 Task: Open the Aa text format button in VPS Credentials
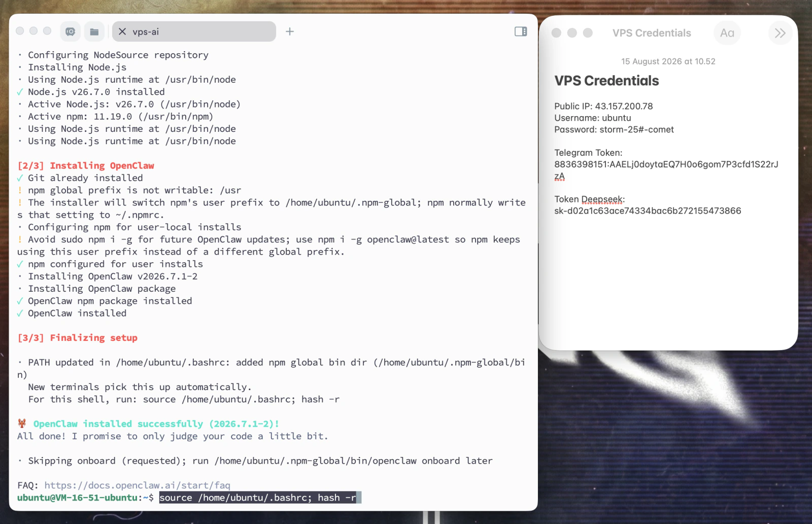[x=727, y=33]
